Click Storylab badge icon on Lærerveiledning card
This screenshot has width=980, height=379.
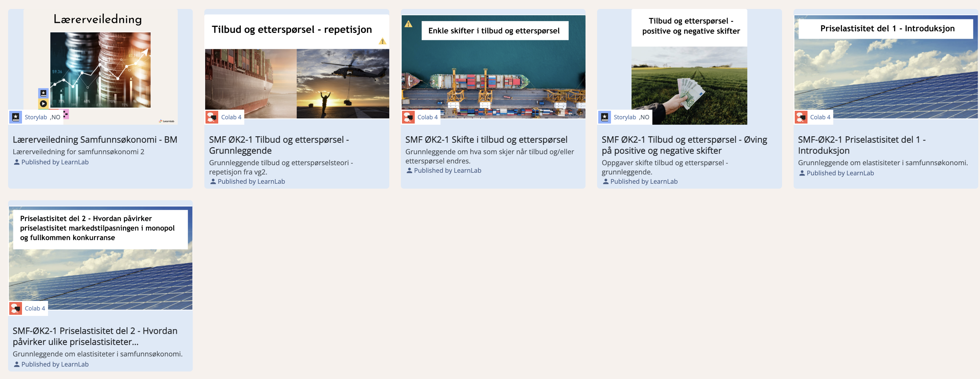pyautogui.click(x=16, y=117)
